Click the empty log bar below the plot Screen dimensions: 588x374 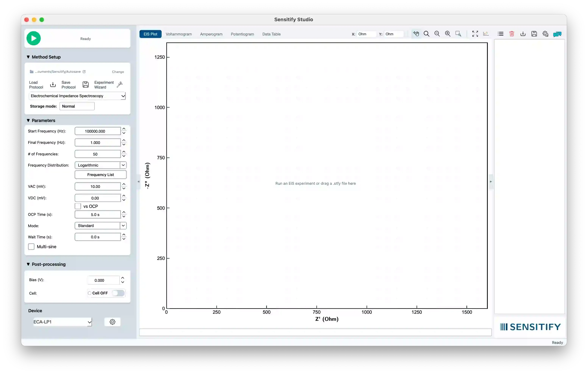[315, 333]
